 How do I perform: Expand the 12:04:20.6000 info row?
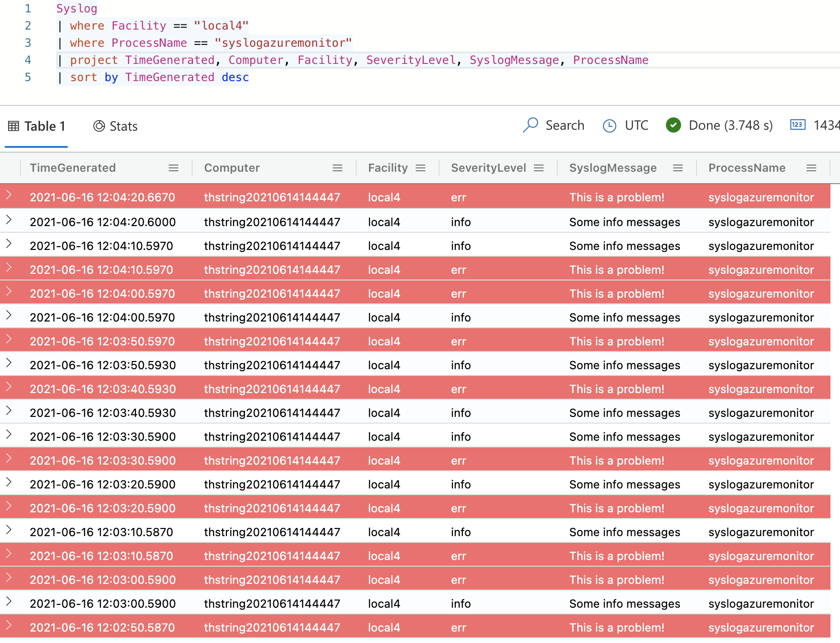[9, 221]
